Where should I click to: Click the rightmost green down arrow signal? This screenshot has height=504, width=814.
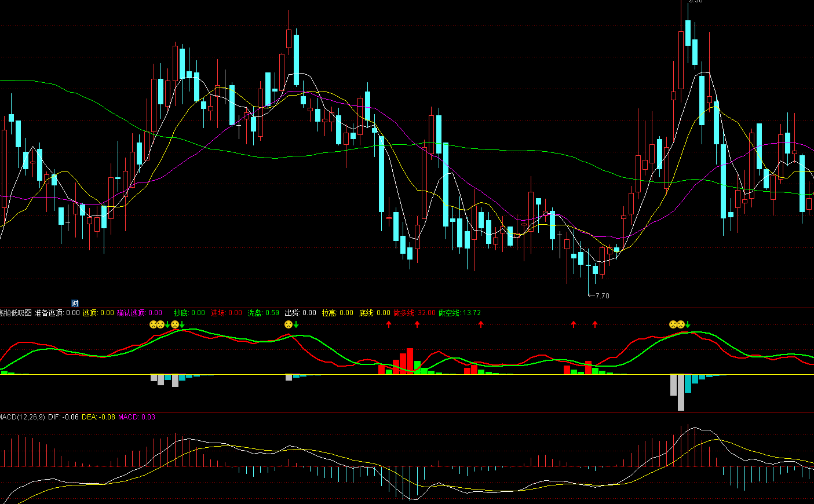pyautogui.click(x=688, y=324)
